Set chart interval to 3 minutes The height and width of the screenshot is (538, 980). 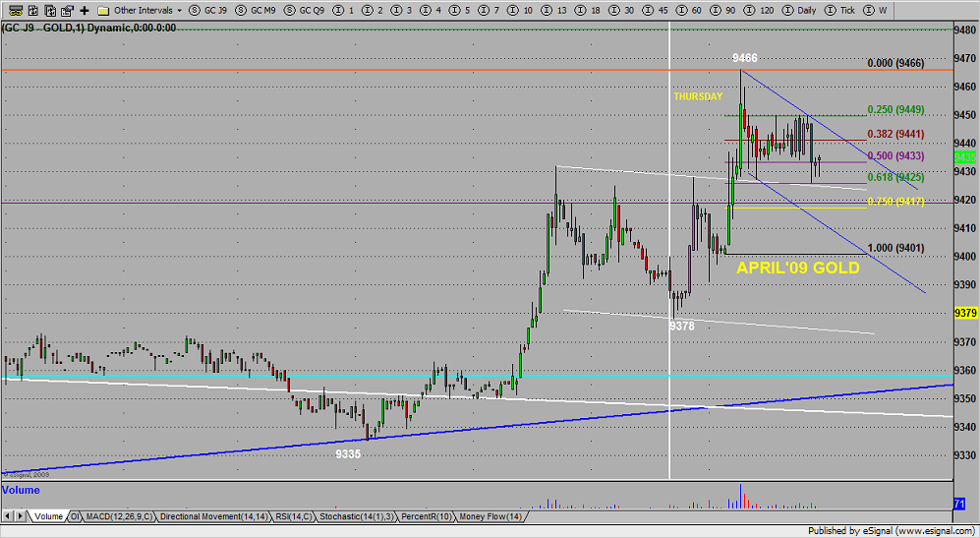402,11
